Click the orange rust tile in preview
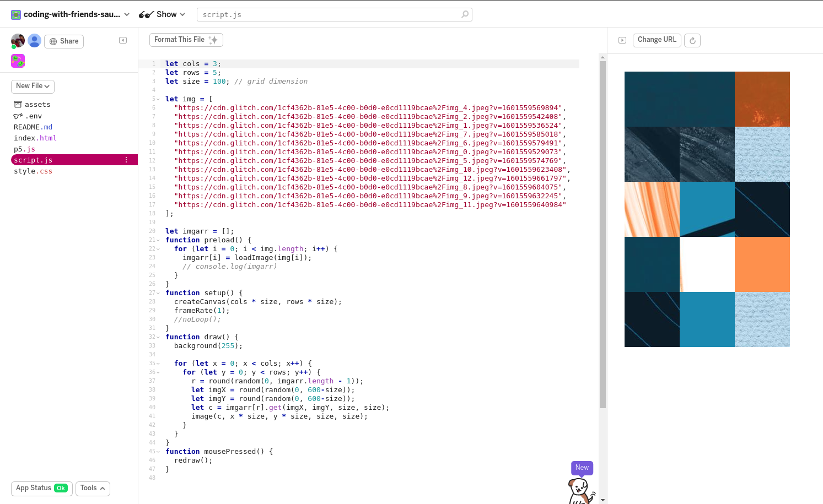 click(x=762, y=99)
